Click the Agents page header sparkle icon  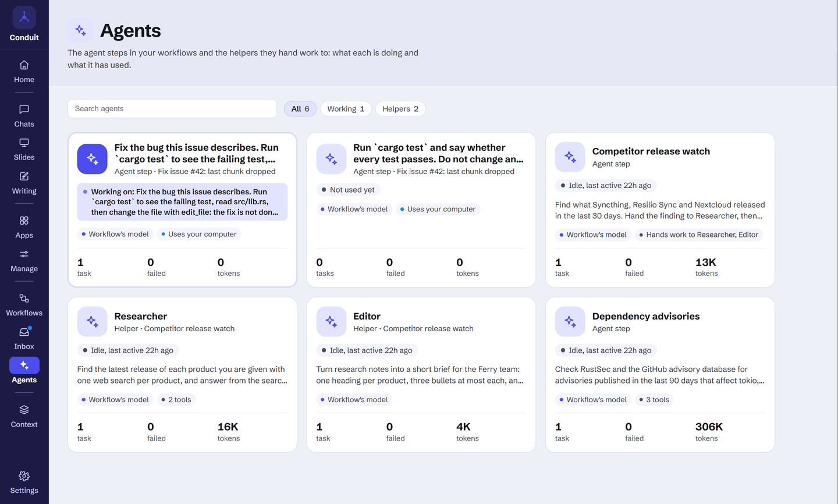tap(80, 30)
